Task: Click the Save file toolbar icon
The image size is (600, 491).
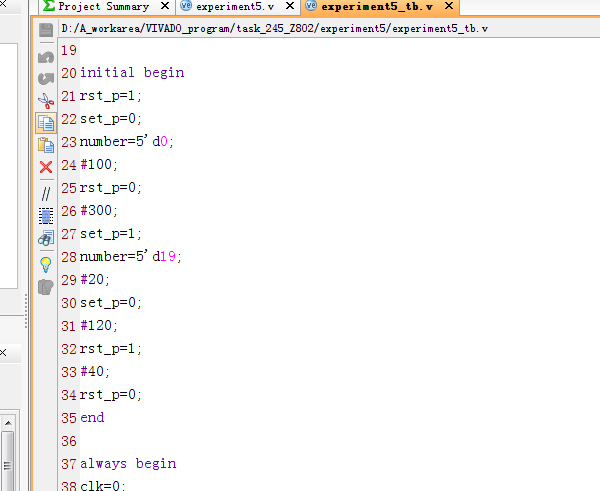Action: pos(46,30)
